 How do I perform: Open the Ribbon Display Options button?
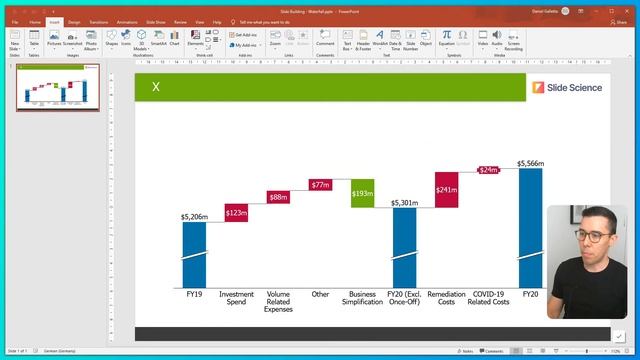pyautogui.click(x=580, y=11)
